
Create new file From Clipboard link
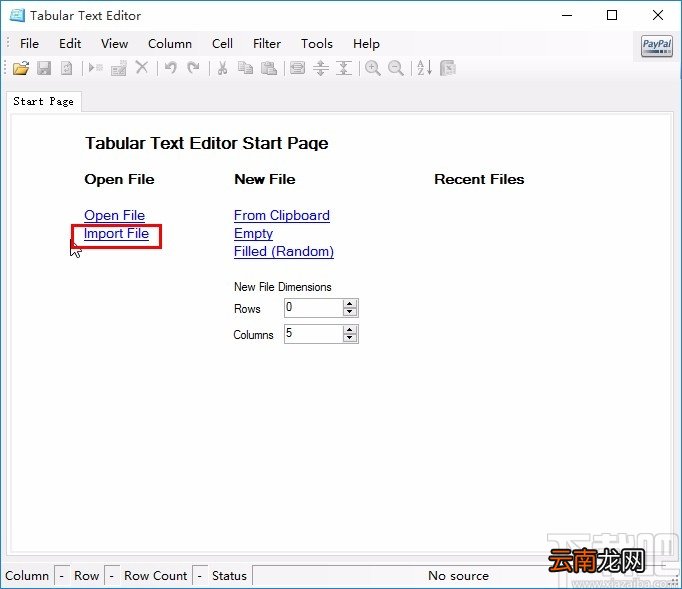pyautogui.click(x=281, y=216)
